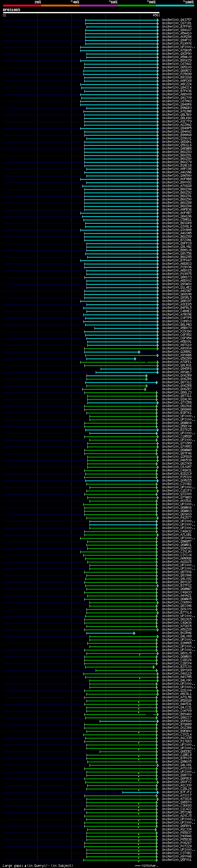This screenshot has height=868, width=197.
Task: Select the UniRef100_Q8T312 label
Action: 177,382
